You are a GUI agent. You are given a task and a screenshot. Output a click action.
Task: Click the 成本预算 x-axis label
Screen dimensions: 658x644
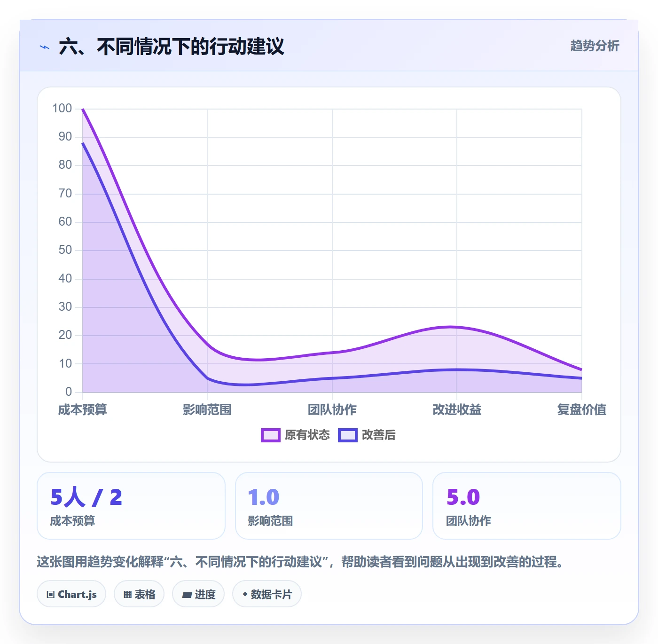[x=82, y=410]
